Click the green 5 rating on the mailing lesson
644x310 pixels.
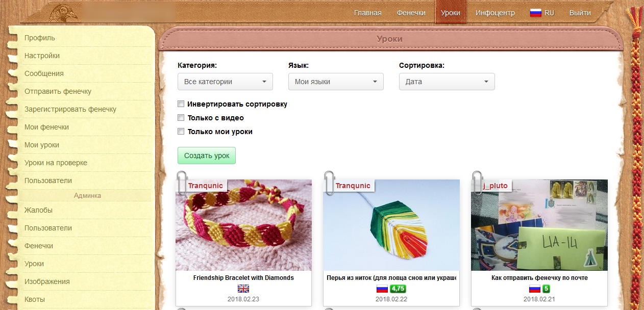546,288
